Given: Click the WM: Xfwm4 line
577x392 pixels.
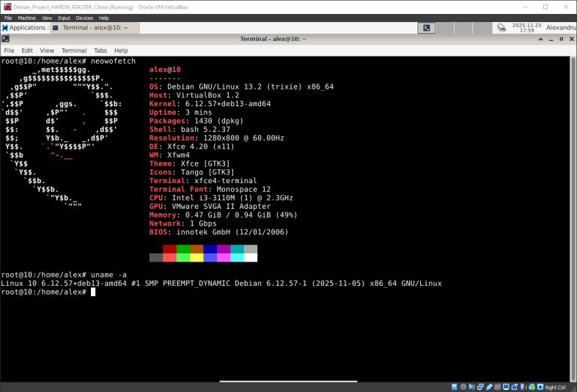Looking at the screenshot, I should coord(169,155).
